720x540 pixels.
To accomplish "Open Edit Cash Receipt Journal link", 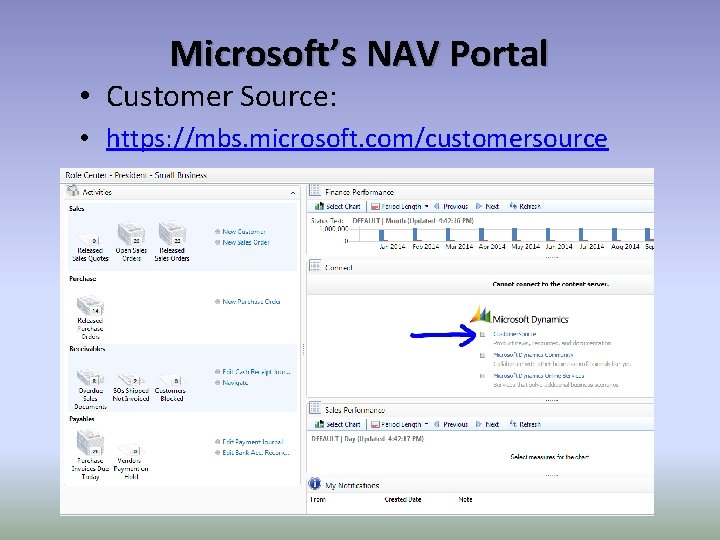I will (x=256, y=371).
